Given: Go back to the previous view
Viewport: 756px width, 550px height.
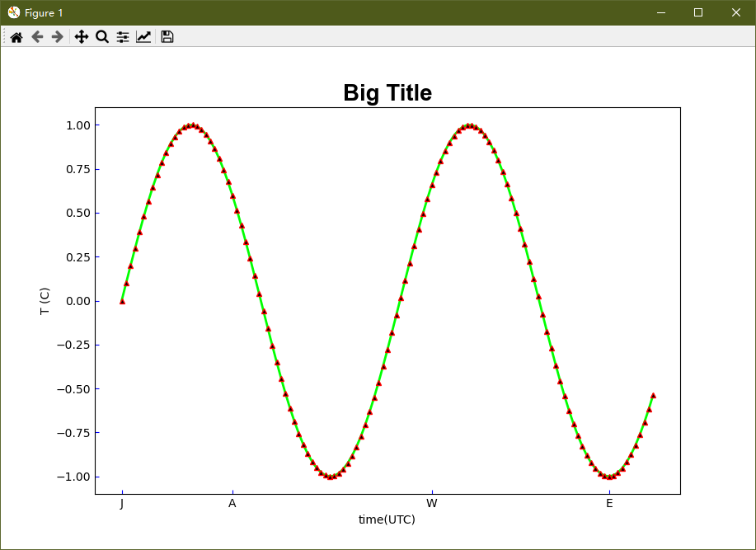Looking at the screenshot, I should pos(37,37).
